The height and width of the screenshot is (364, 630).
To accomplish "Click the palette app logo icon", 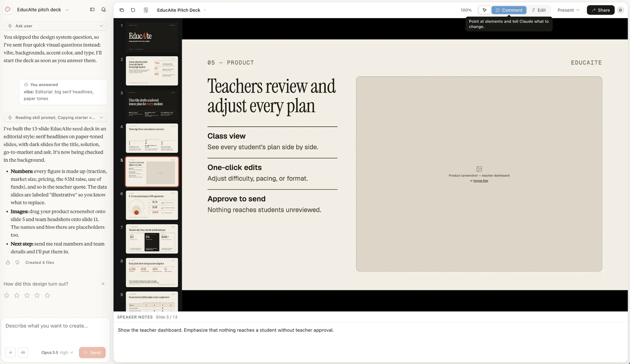I will [7, 9].
